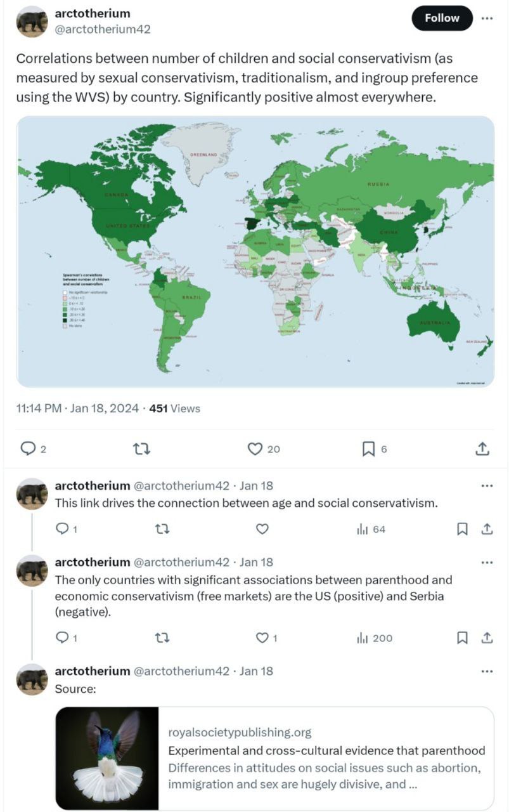Open more options on Source reply
This screenshot has width=509, height=812.
coord(487,671)
